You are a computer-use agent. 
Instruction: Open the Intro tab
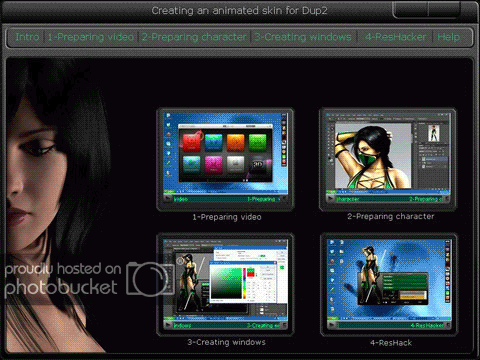[27, 37]
